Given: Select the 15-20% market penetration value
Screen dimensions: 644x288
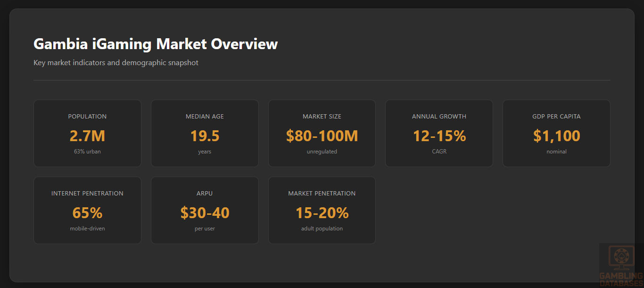Looking at the screenshot, I should [322, 213].
